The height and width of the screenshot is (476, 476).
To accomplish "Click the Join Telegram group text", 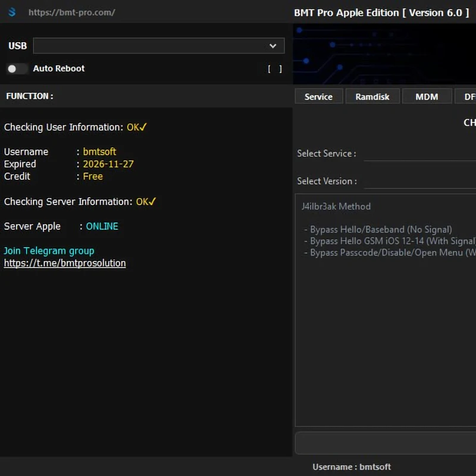I will pos(49,250).
